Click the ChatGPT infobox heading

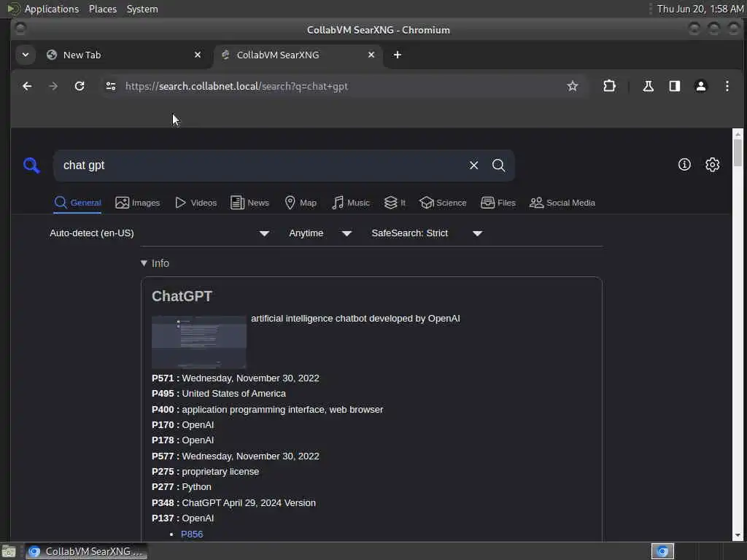(x=182, y=296)
